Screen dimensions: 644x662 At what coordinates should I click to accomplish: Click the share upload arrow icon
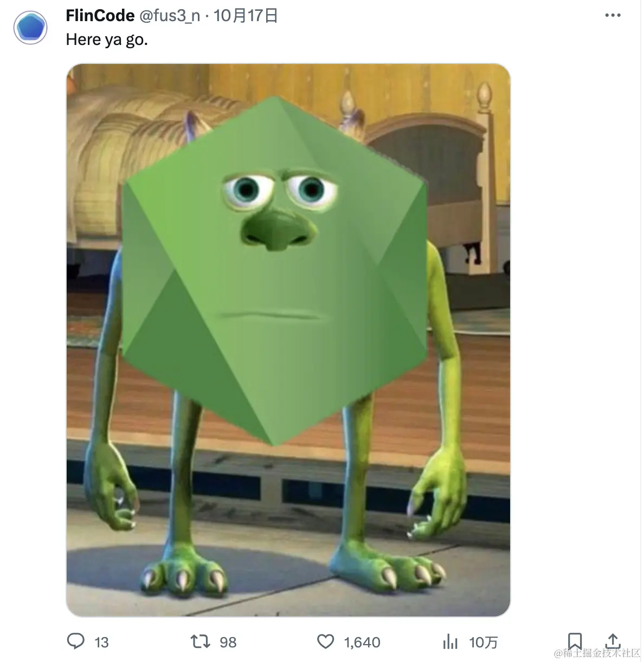613,641
